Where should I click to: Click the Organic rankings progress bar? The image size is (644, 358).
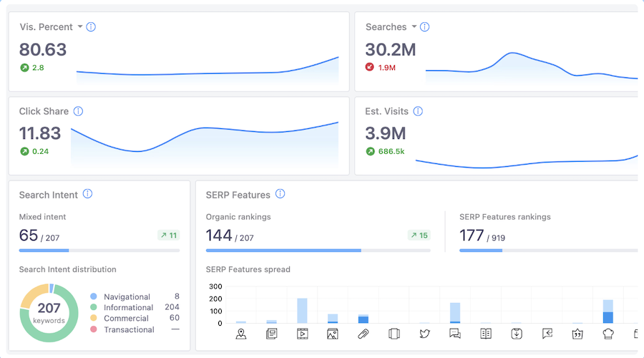pos(318,251)
